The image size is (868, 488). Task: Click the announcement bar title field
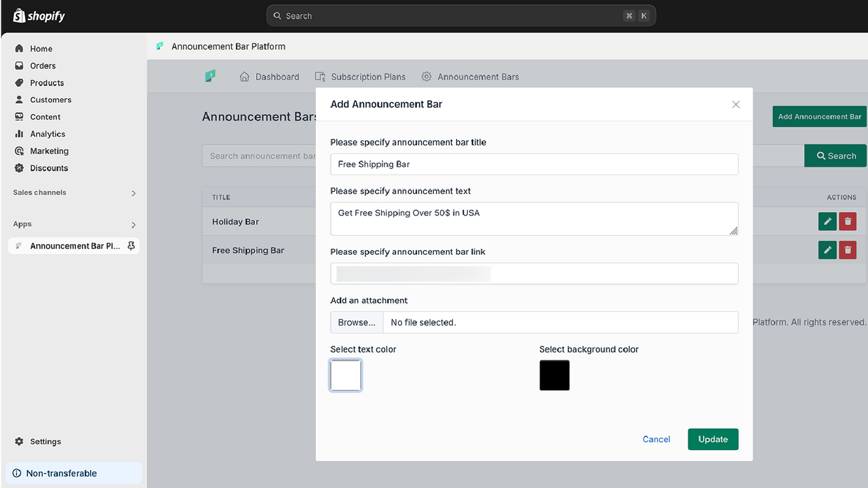(534, 164)
